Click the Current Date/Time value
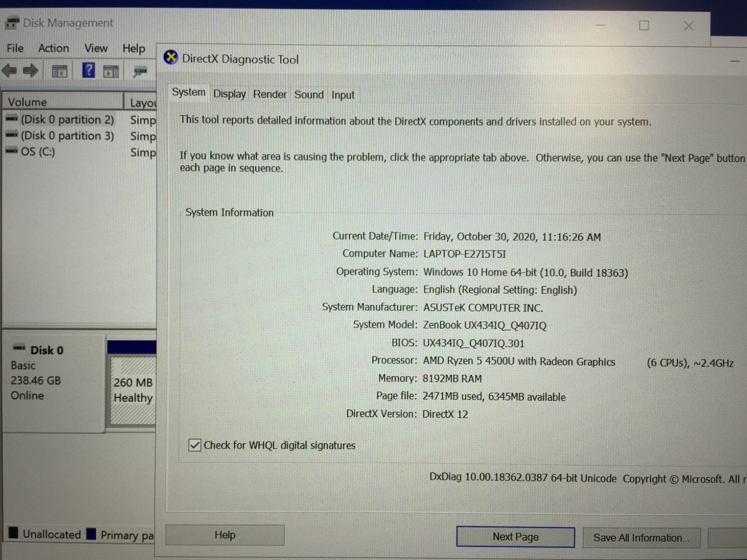This screenshot has height=560, width=747. click(x=512, y=237)
